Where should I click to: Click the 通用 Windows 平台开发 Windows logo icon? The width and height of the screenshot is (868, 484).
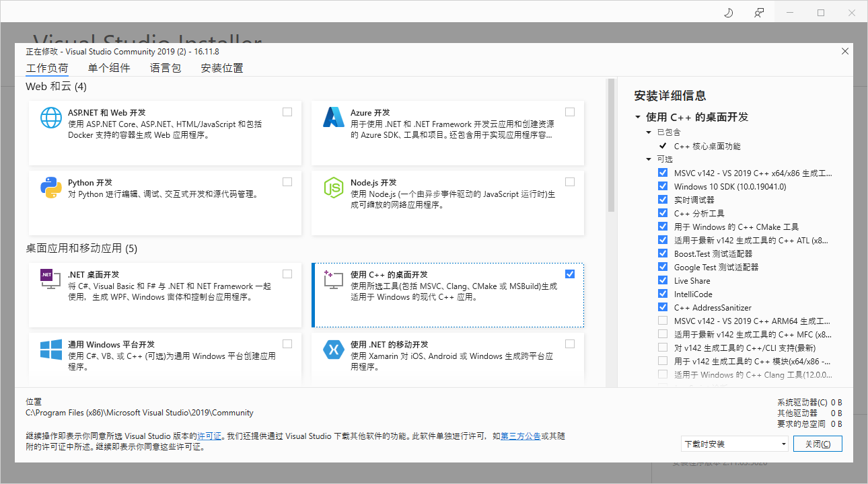51,350
